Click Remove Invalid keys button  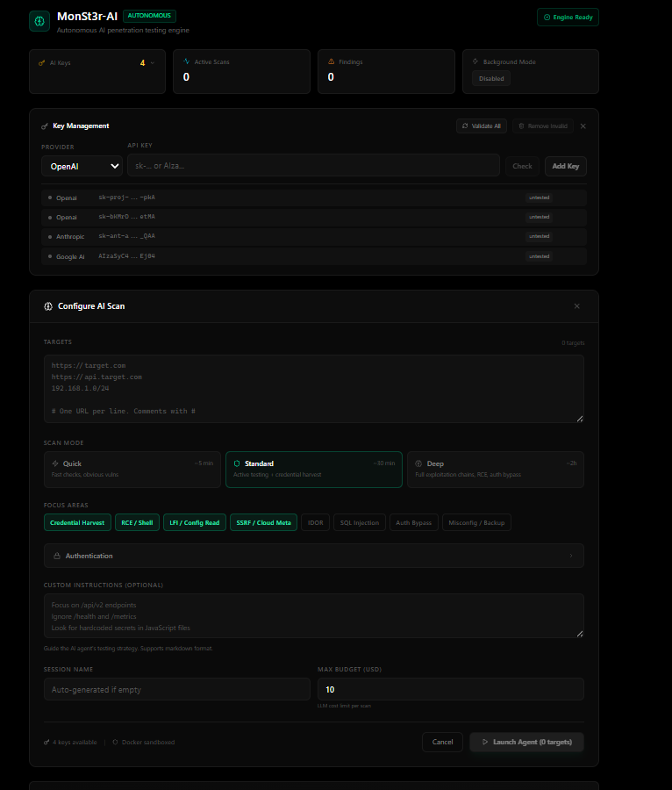pos(543,126)
